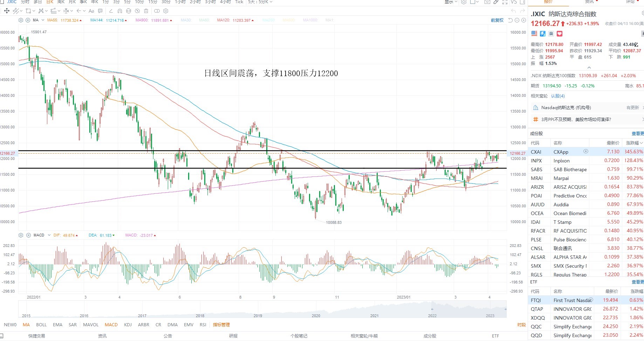This screenshot has width=644, height=341.
Task: Open the 3月PPI不及预期 news topic link
Action: 576,119
